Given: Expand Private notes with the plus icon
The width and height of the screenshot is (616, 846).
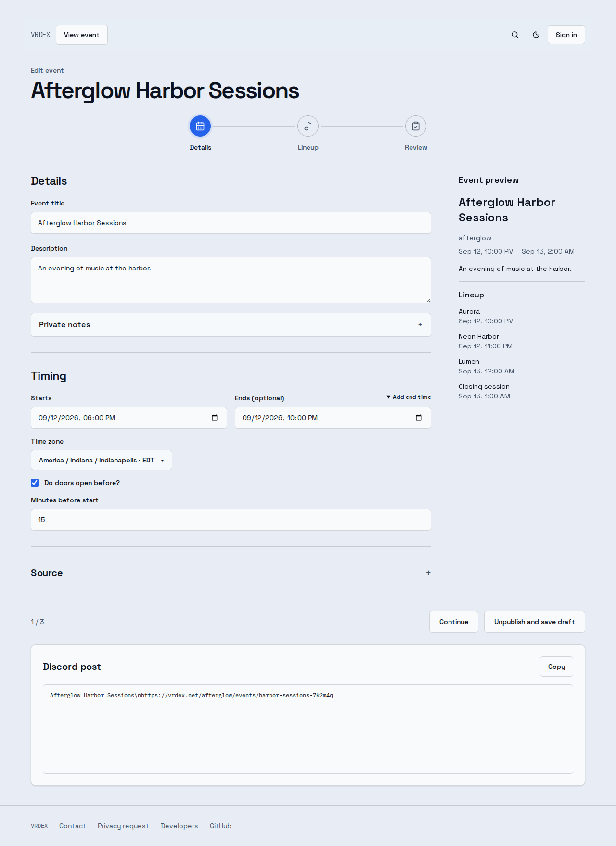Looking at the screenshot, I should tap(420, 325).
